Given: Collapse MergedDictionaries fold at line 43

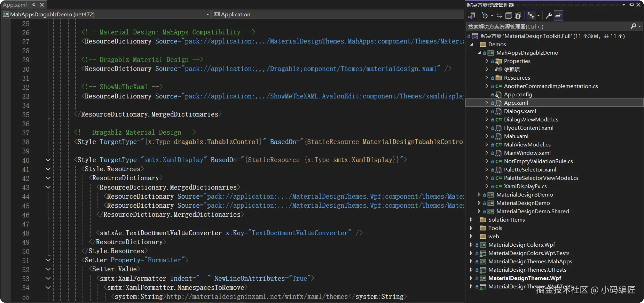Looking at the screenshot, I should click(48, 187).
